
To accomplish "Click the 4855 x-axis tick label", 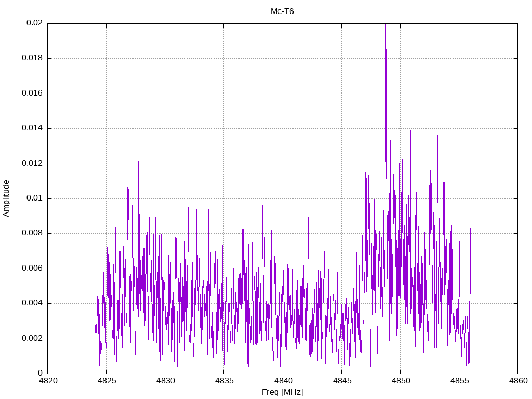I will (x=459, y=381).
